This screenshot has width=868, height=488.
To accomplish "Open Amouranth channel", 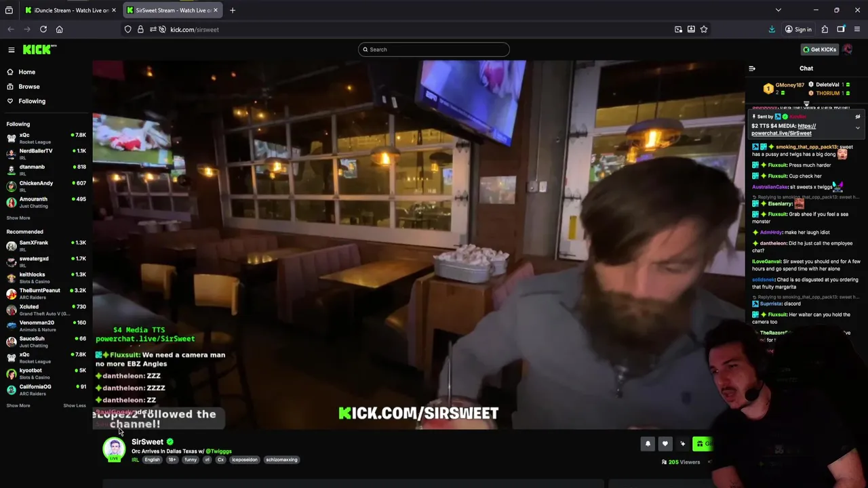I will [46, 202].
